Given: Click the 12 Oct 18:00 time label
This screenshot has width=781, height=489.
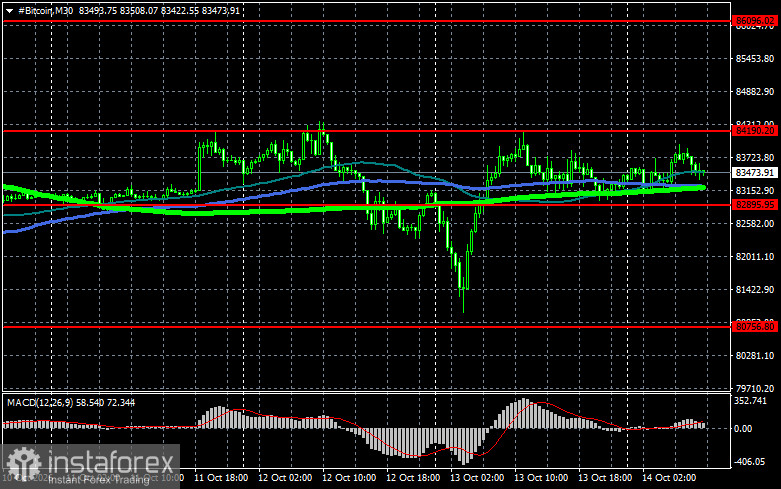Looking at the screenshot, I should coord(413,478).
